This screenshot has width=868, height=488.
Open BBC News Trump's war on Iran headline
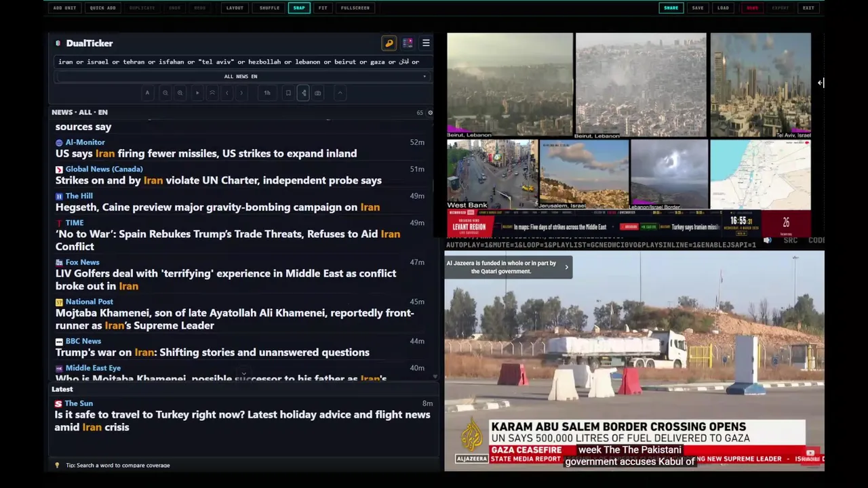tap(212, 352)
